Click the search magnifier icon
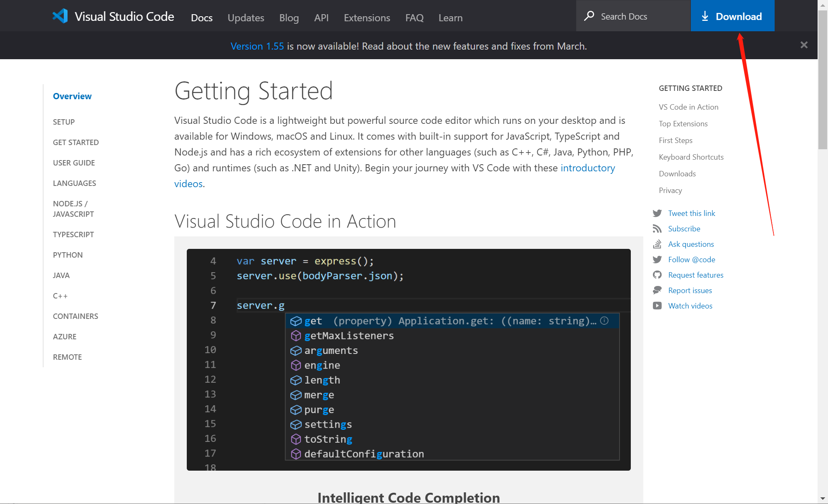Screen dimensions: 828x504 point(589,16)
